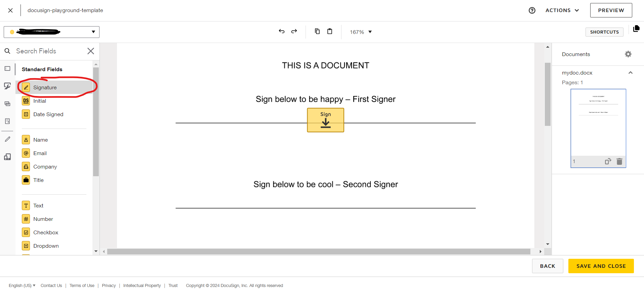Click the document vertical scrollbar thumb
The height and width of the screenshot is (291, 644).
[x=548, y=94]
